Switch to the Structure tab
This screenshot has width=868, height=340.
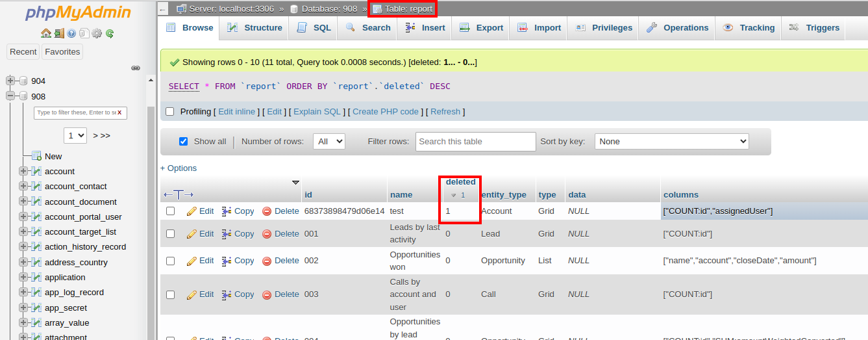pos(254,28)
